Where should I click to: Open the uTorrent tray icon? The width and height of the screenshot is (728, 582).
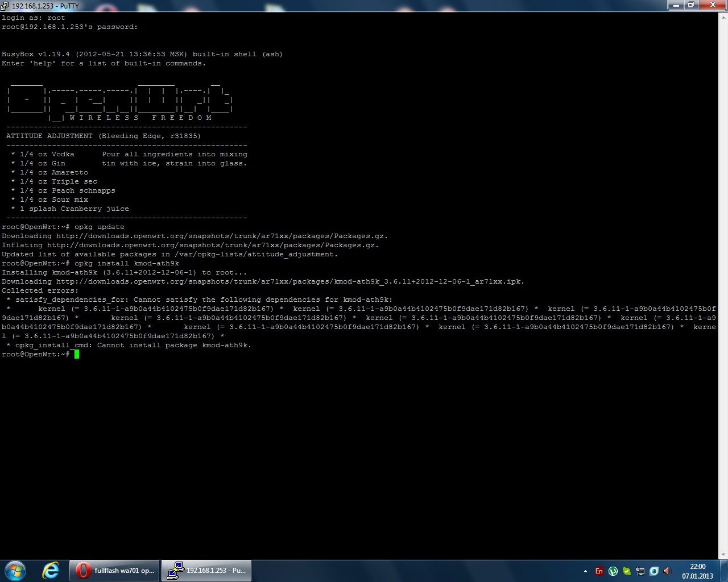point(613,571)
